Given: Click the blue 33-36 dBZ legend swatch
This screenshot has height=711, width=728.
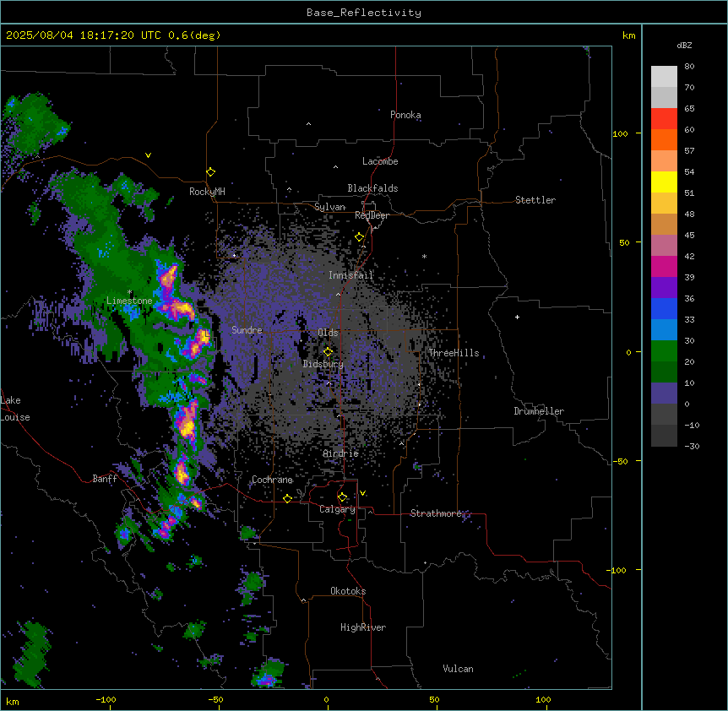Looking at the screenshot, I should click(664, 308).
